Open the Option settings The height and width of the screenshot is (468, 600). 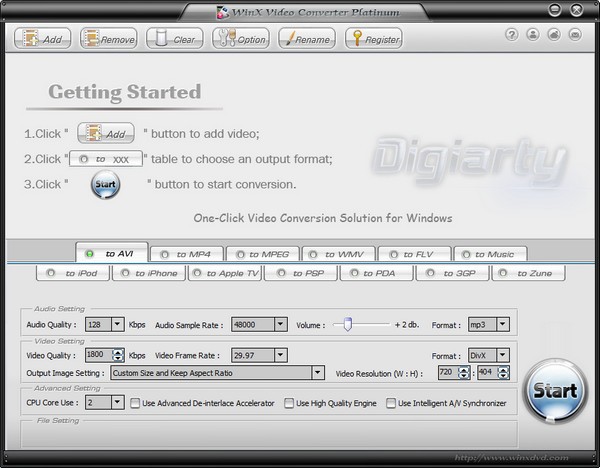click(x=240, y=39)
